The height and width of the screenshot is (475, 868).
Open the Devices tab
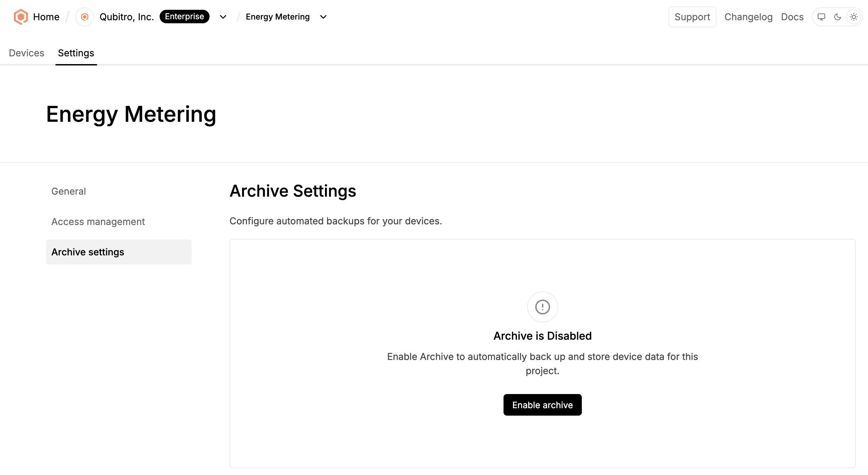27,53
